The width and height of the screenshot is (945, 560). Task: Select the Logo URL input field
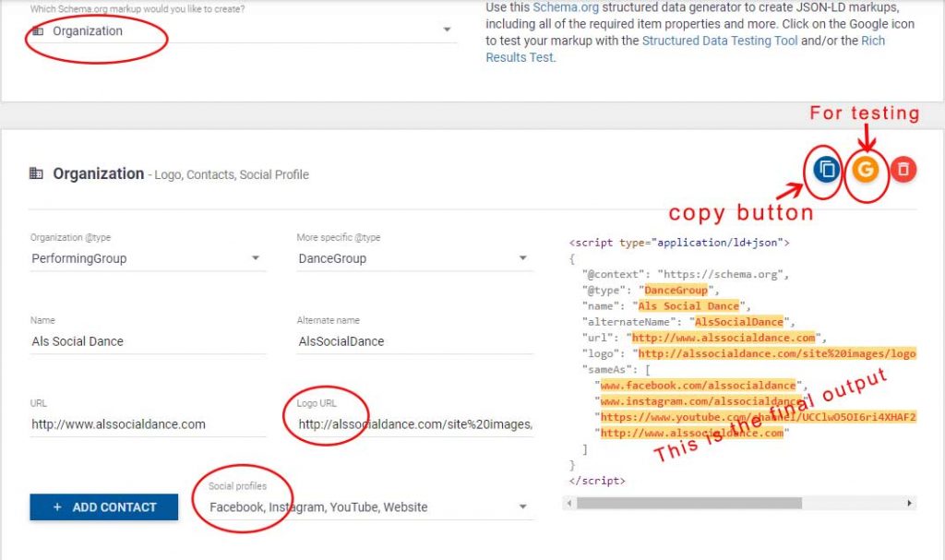413,424
